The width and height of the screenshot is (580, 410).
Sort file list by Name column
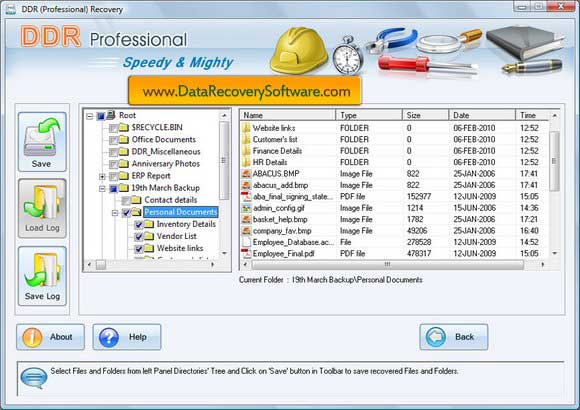pyautogui.click(x=287, y=115)
